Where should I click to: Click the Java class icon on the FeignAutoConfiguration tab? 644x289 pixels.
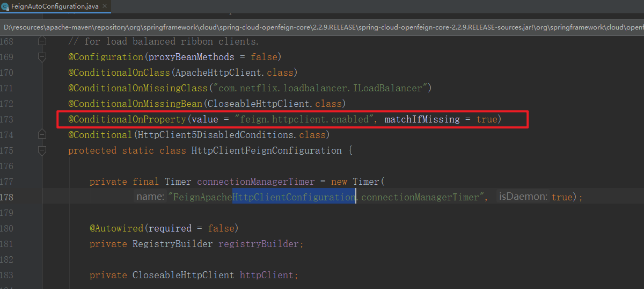point(5,7)
